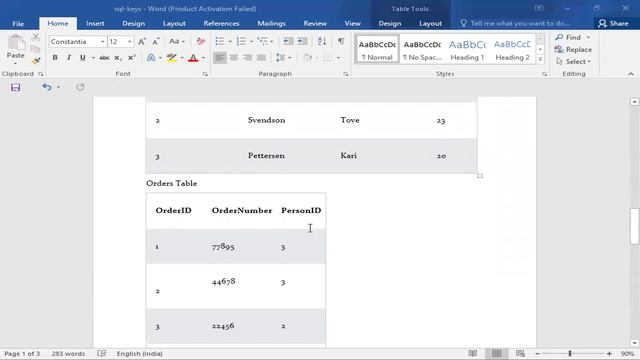Open the Change Case dropdown
640x360 pixels.
pos(177,42)
